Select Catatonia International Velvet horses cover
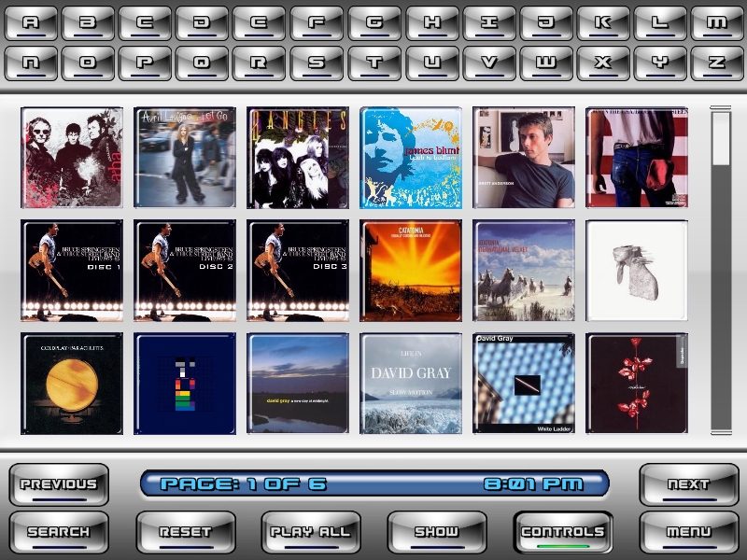 (x=524, y=271)
